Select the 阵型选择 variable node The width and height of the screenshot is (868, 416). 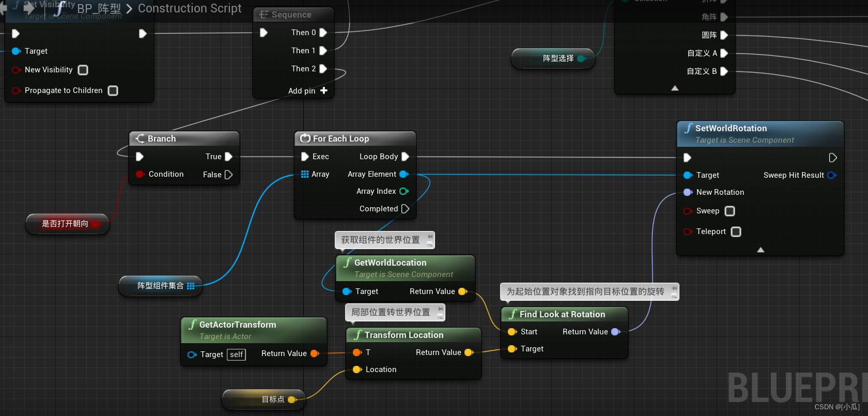[553, 58]
